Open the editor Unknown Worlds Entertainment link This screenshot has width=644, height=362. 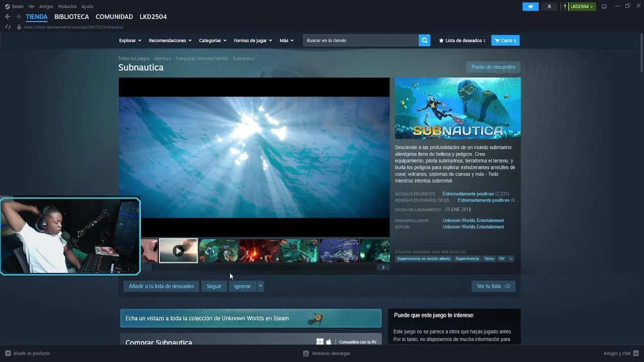click(x=473, y=227)
